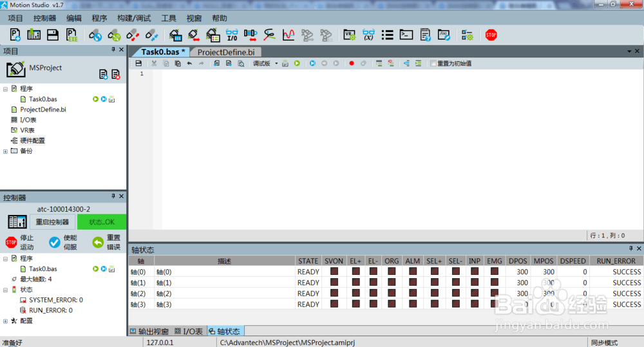This screenshot has width=644, height=347.
Task: Click ORG indicator for 轴(0)
Action: pos(392,272)
